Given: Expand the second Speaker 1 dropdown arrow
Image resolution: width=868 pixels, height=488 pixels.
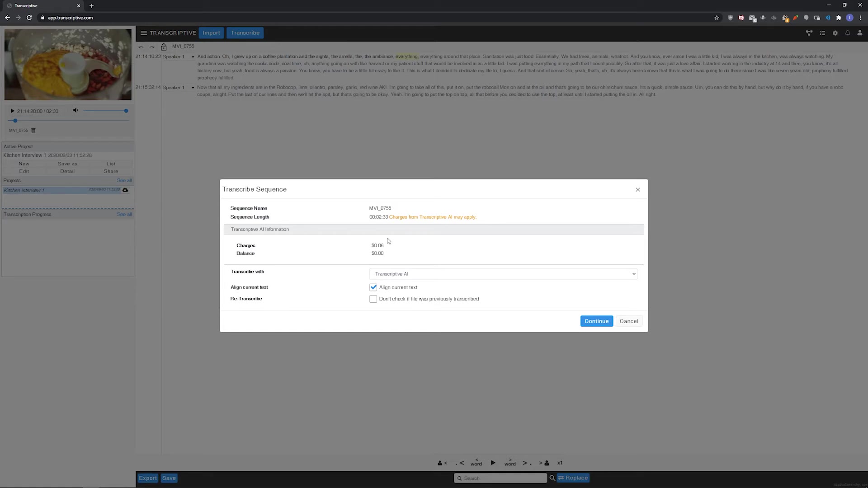Looking at the screenshot, I should click(193, 88).
